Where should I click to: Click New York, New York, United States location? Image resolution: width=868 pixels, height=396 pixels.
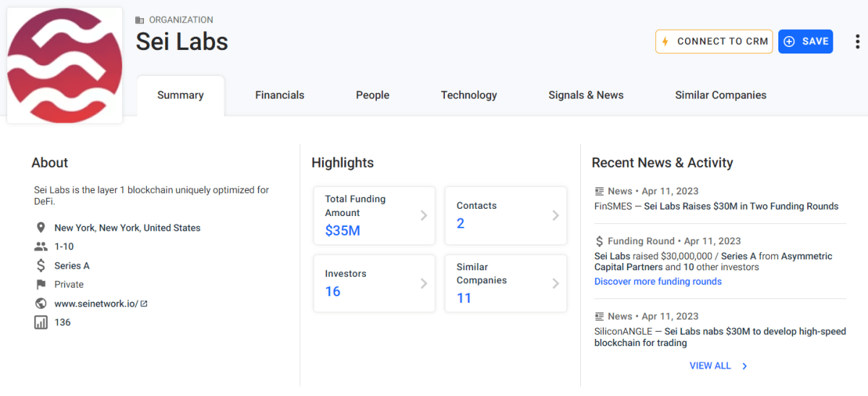click(x=127, y=228)
